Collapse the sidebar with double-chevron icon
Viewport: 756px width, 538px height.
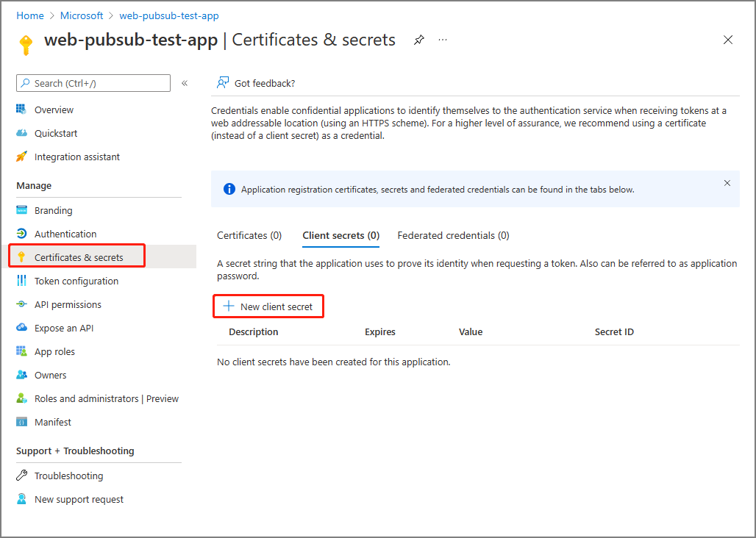click(x=185, y=83)
